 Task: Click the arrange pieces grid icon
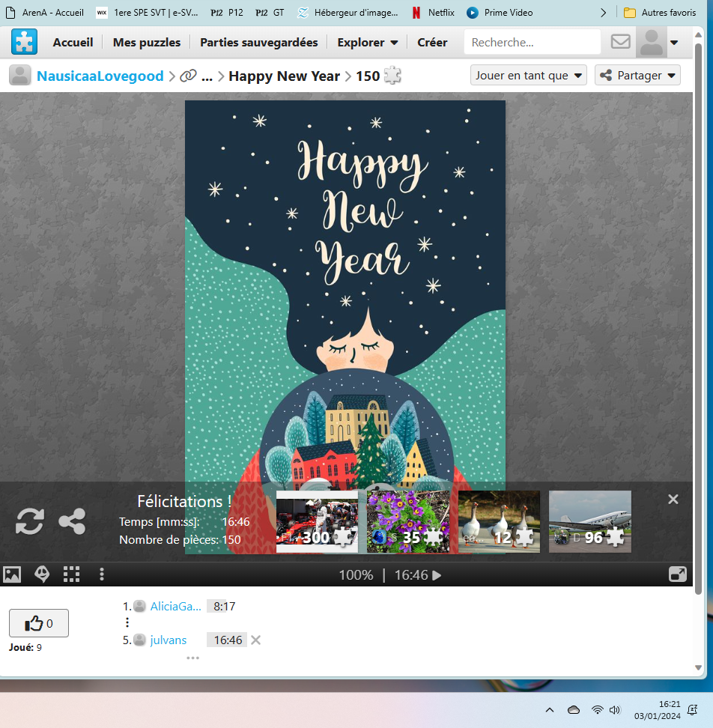pyautogui.click(x=71, y=574)
